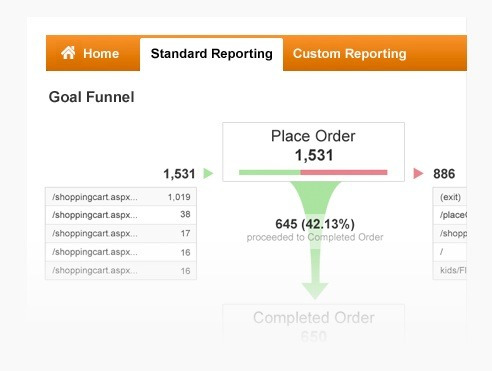Click the 645 (42.13%) proceeded figure
Screen dimensions: 492x371
coord(315,224)
